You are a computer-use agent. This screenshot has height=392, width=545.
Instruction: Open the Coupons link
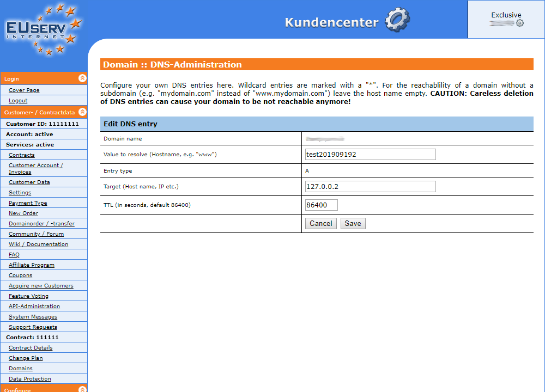point(21,275)
